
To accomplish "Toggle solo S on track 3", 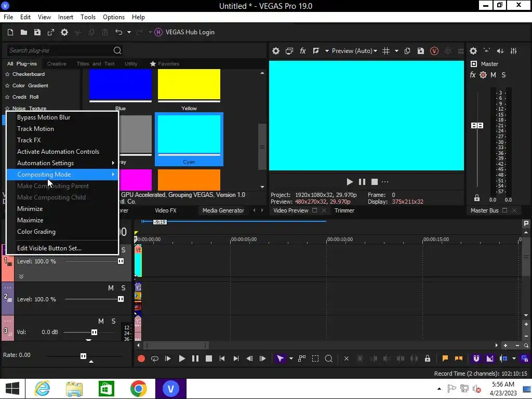I will click(x=113, y=321).
